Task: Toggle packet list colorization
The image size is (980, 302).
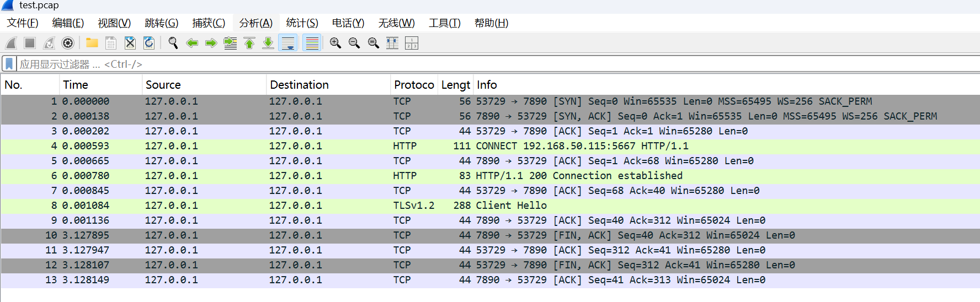Action: [312, 43]
